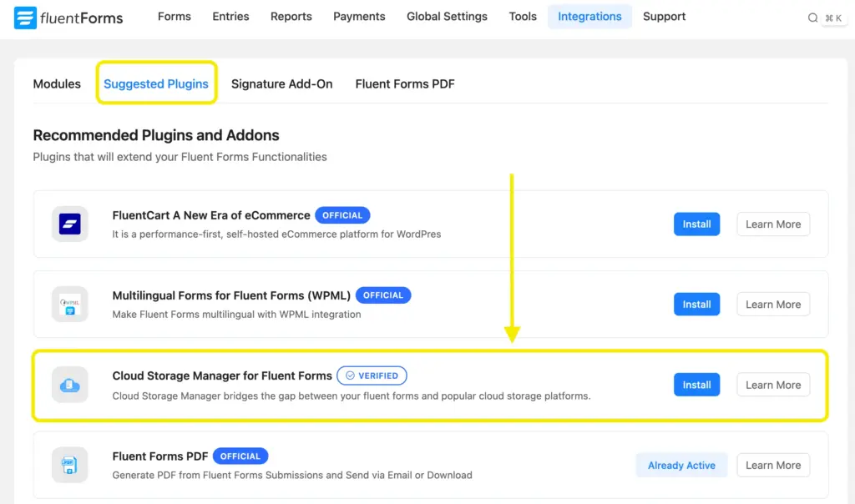Select the Suggested Plugins tab

[156, 83]
